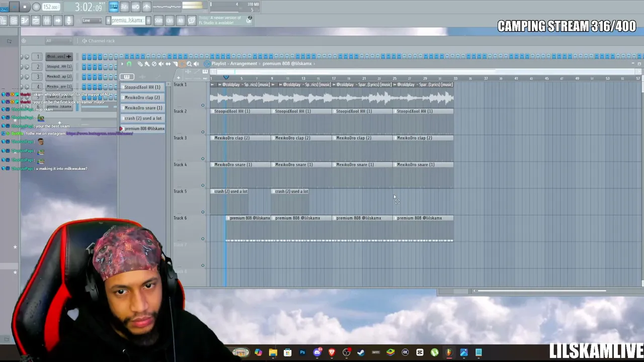This screenshot has width=644, height=362.
Task: Click the Track 1 header label
Action: click(180, 84)
